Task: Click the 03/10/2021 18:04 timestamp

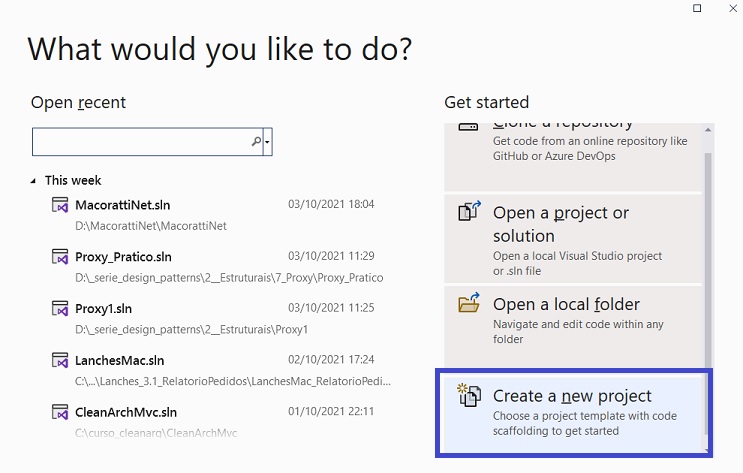Action: click(331, 204)
